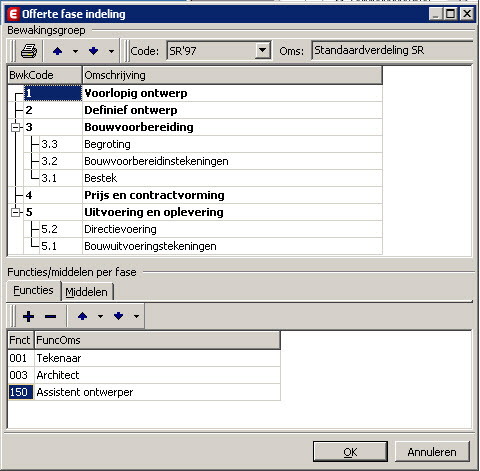Collapse the Bouwvoorbereiding tree node
This screenshot has width=480, height=471.
coord(15,127)
